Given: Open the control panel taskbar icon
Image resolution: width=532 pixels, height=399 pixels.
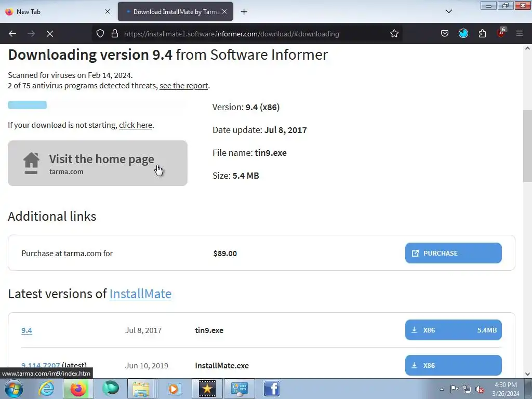Looking at the screenshot, I should click(x=240, y=389).
